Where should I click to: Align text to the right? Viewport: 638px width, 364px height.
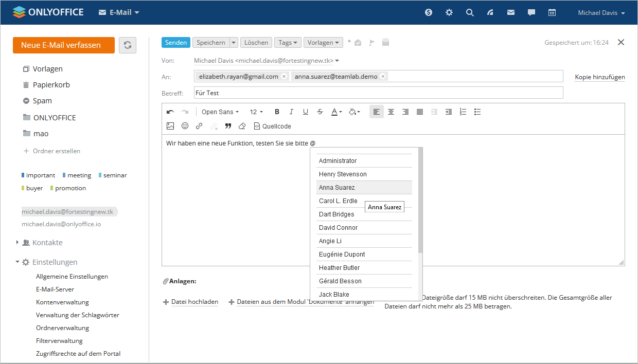(405, 112)
